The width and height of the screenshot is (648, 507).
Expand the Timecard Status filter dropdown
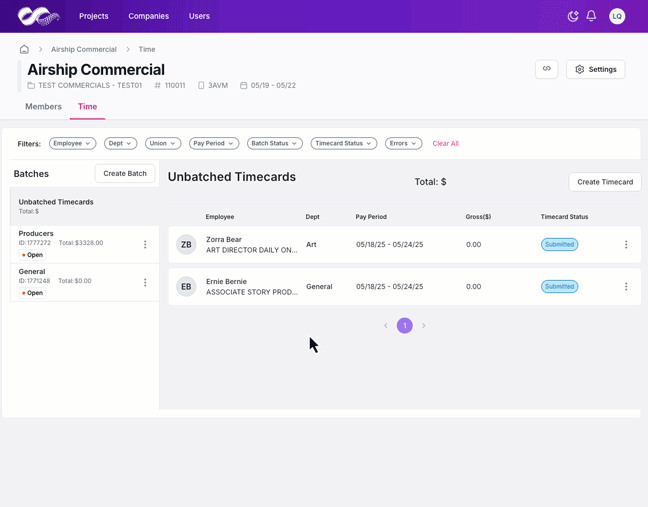(343, 144)
